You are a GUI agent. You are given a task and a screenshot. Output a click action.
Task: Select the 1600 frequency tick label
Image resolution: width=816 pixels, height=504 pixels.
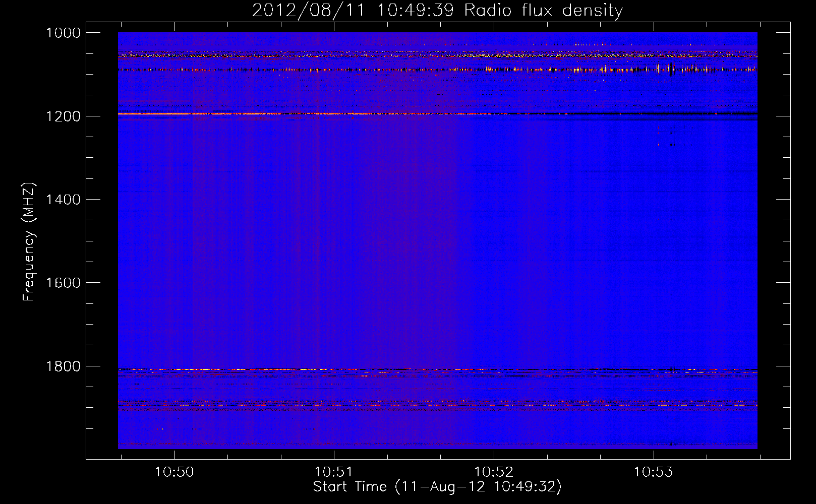pyautogui.click(x=63, y=283)
